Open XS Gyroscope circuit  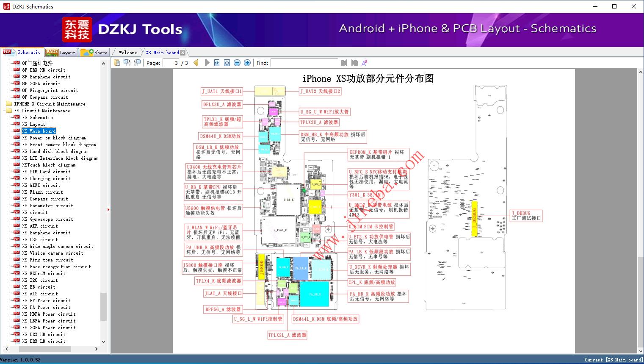click(x=47, y=219)
